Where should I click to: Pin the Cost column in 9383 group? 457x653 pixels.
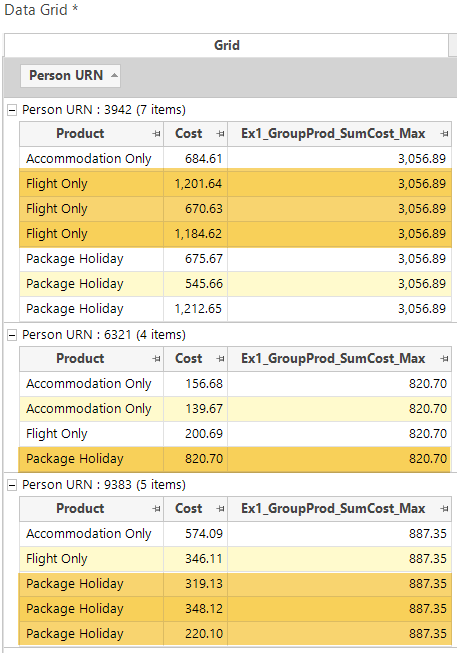(x=220, y=508)
